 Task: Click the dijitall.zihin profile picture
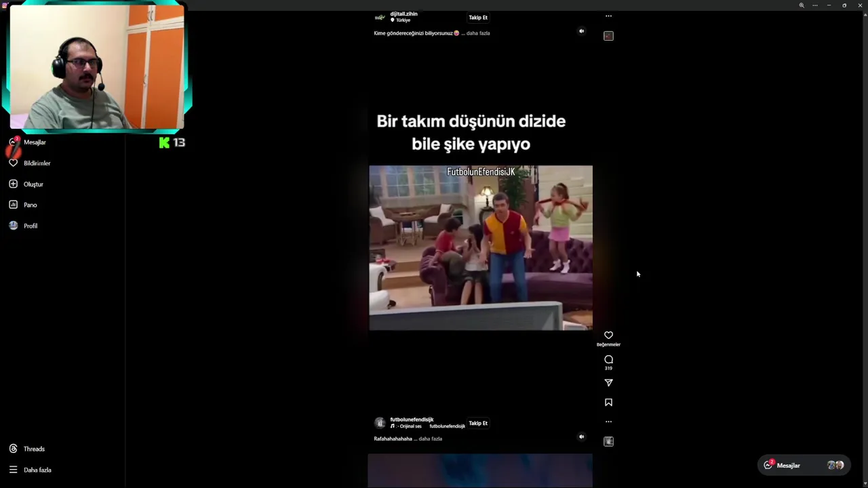(x=380, y=17)
